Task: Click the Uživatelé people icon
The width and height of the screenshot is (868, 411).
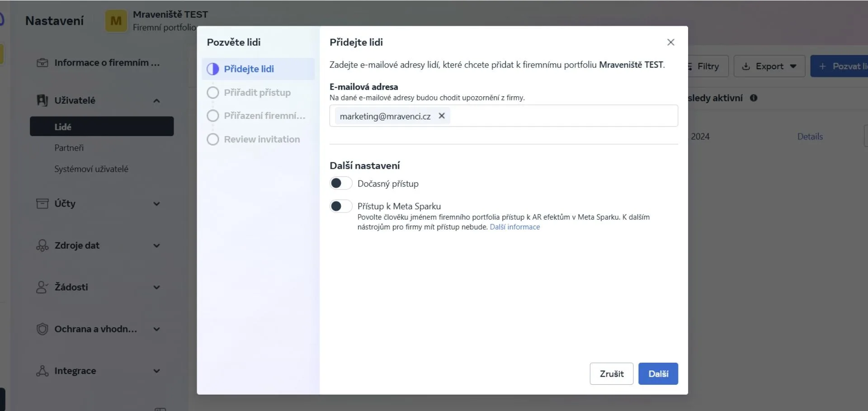Action: click(42, 100)
